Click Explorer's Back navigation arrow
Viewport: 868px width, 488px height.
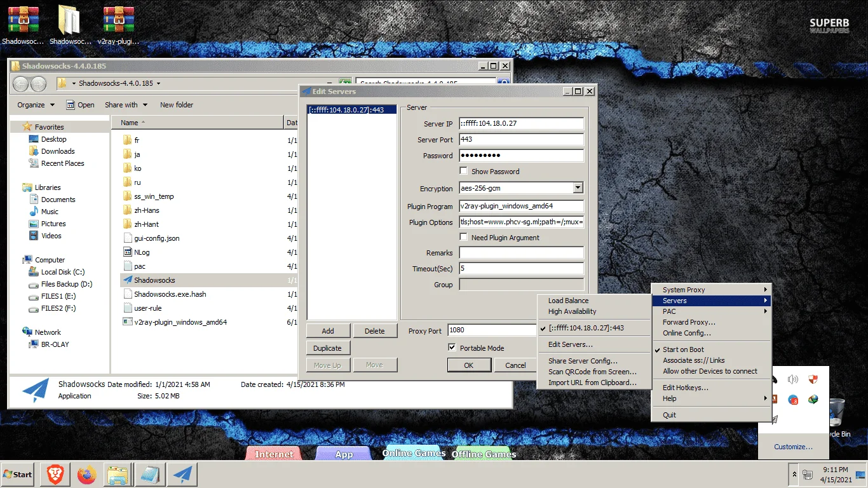click(21, 83)
